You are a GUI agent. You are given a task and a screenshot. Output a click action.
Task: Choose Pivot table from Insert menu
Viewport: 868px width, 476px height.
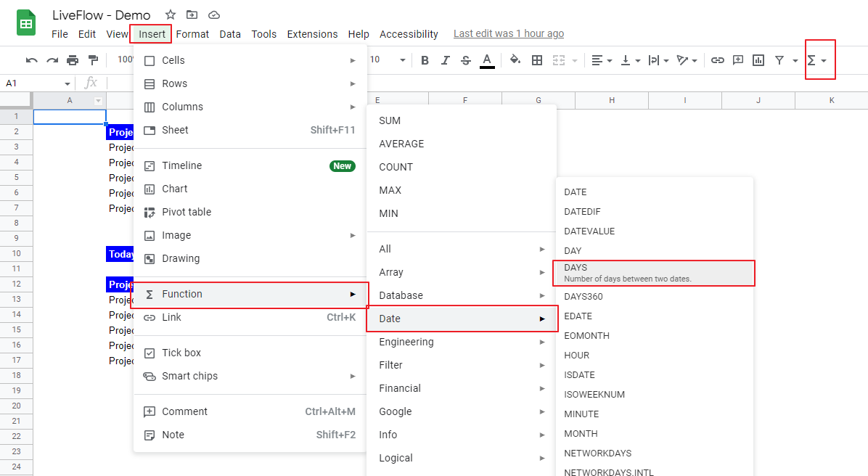point(250,212)
